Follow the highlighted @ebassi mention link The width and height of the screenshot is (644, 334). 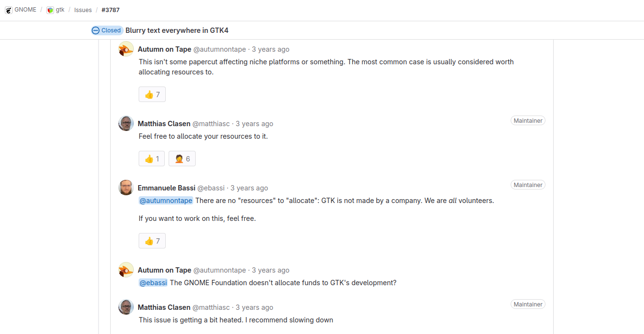click(x=153, y=283)
